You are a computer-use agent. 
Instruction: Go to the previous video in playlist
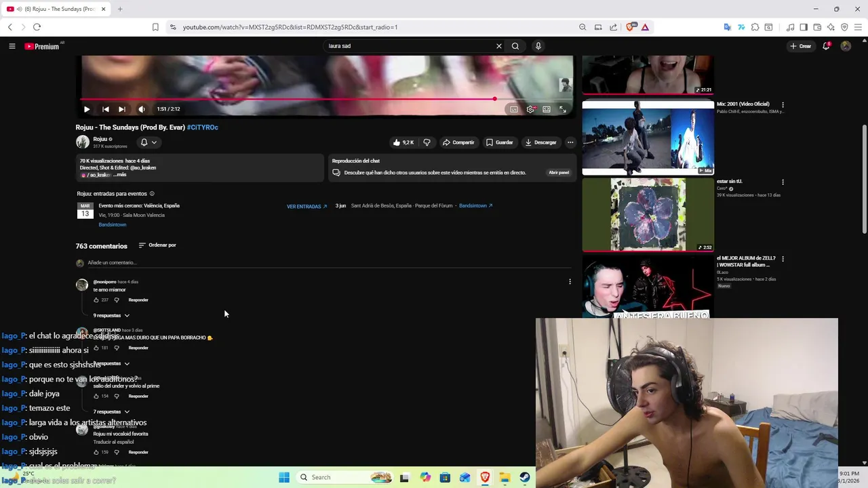(x=106, y=109)
